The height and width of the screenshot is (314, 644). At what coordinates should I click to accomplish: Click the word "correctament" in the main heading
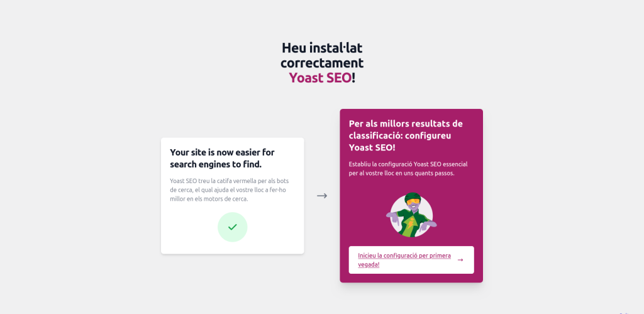point(322,63)
